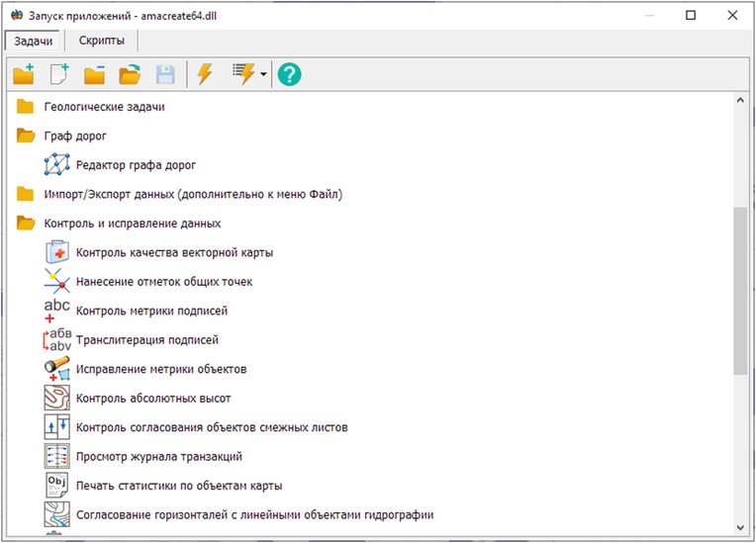
Task: Select Контроль качества векторной карты icon
Action: coord(57,252)
